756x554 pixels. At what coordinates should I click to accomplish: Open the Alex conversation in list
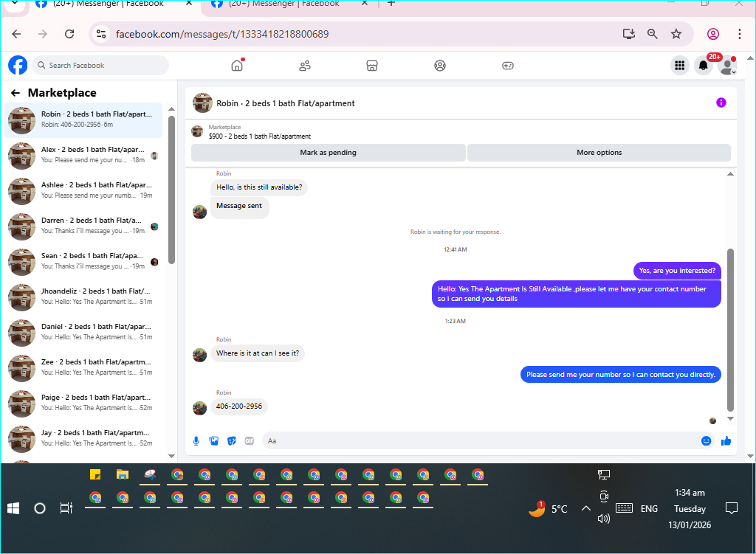[x=83, y=156]
